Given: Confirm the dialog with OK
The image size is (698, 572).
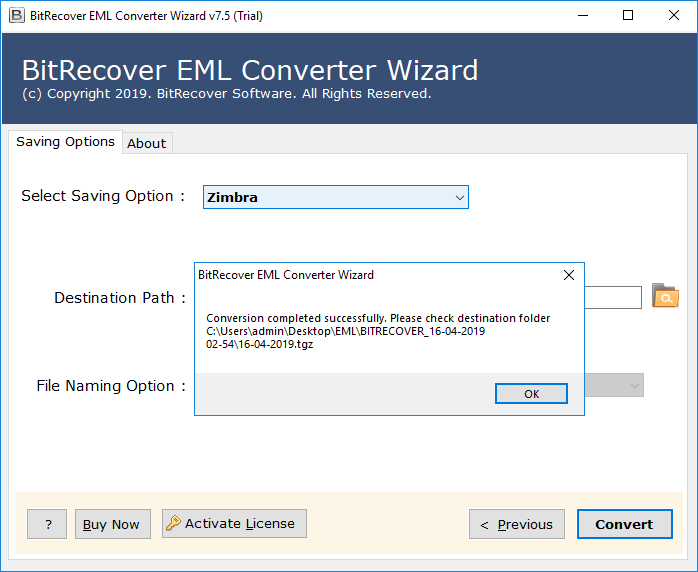Looking at the screenshot, I should 531,394.
